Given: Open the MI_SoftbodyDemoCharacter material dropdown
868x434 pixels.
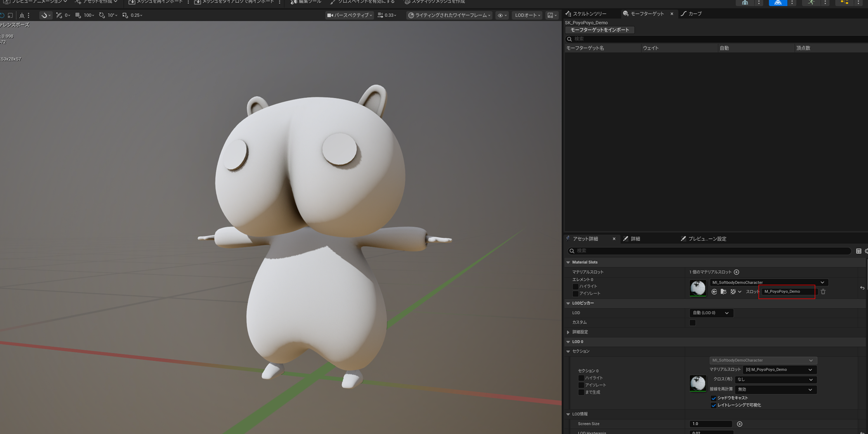Looking at the screenshot, I should [769, 282].
